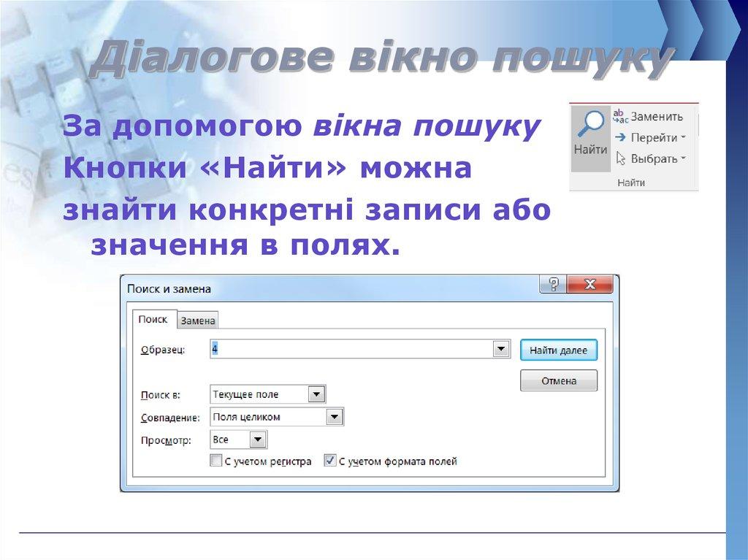Click the Найти далее button
This screenshot has height=560, width=748.
558,350
